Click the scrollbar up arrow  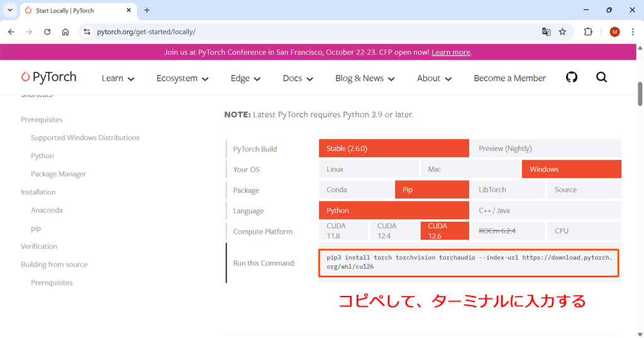pyautogui.click(x=640, y=48)
